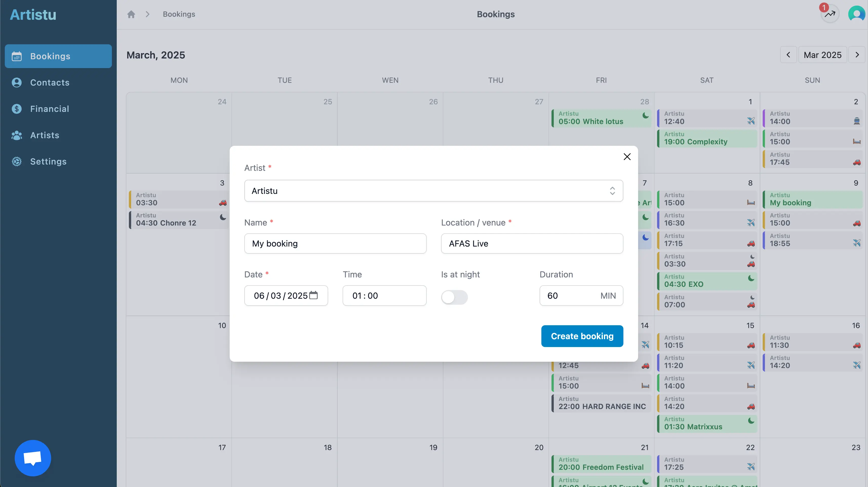Go to previous month with left chevron
The image size is (868, 487).
[x=788, y=55]
